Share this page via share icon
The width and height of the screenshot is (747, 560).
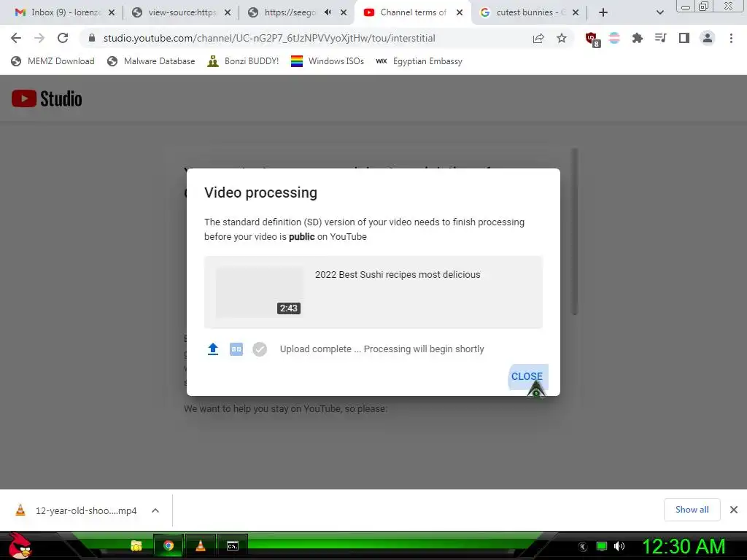[538, 38]
